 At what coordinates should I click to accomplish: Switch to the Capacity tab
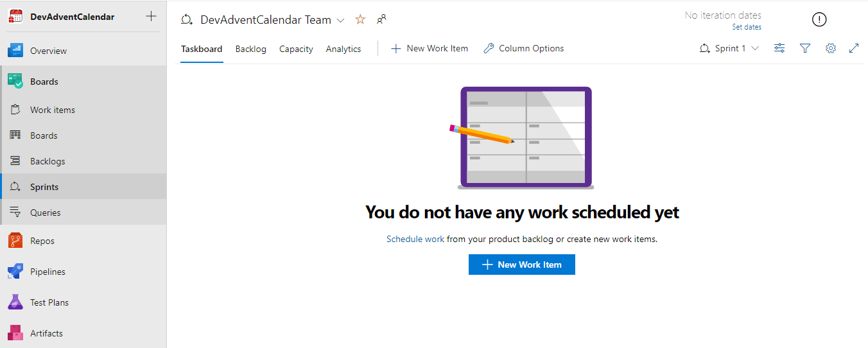(x=296, y=49)
